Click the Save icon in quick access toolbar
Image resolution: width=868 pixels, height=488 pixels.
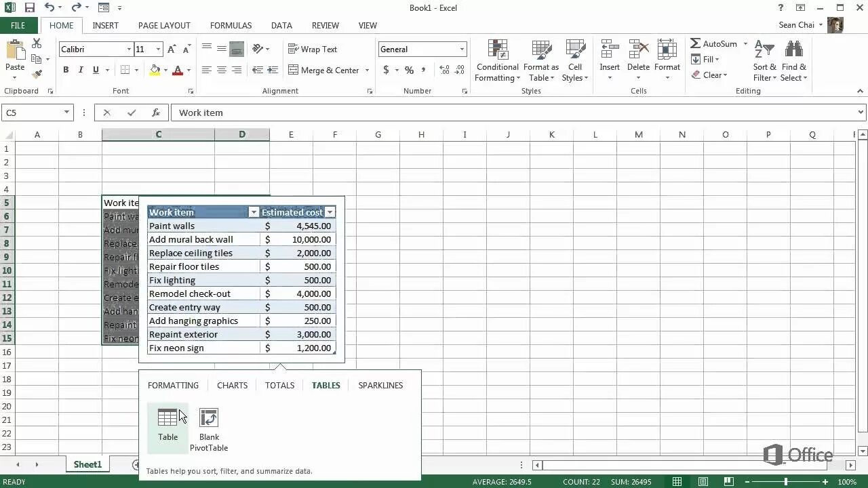(30, 8)
